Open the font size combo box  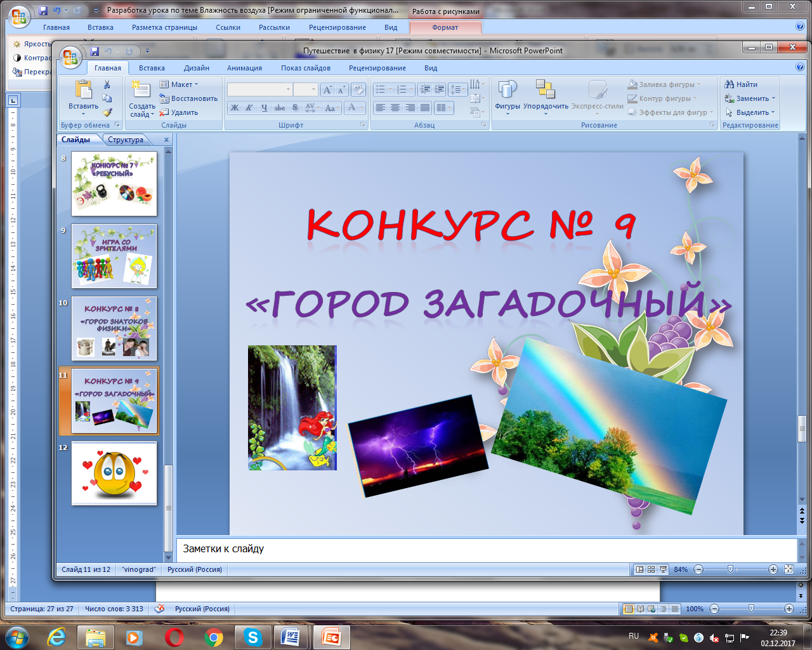click(305, 90)
